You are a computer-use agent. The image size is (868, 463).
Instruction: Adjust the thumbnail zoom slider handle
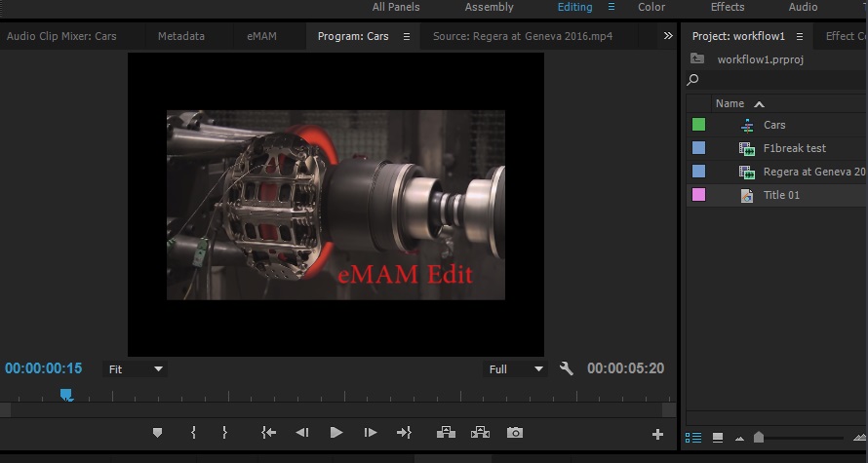[759, 438]
